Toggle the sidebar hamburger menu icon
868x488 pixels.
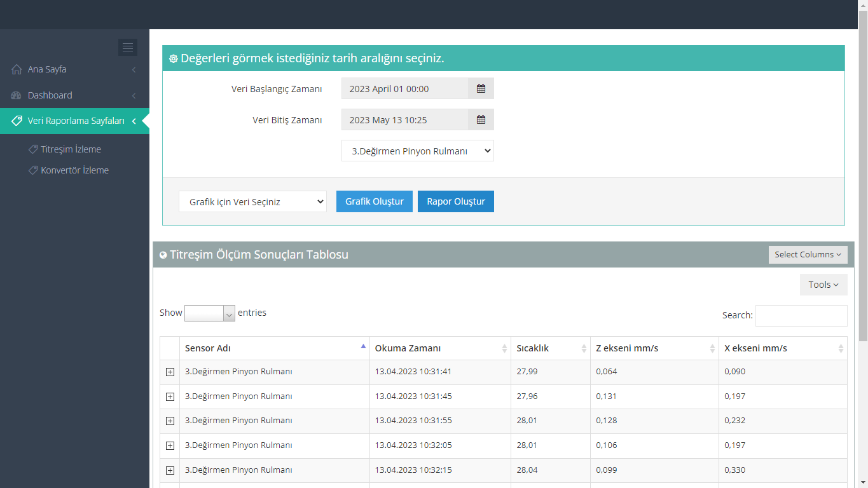pyautogui.click(x=128, y=48)
